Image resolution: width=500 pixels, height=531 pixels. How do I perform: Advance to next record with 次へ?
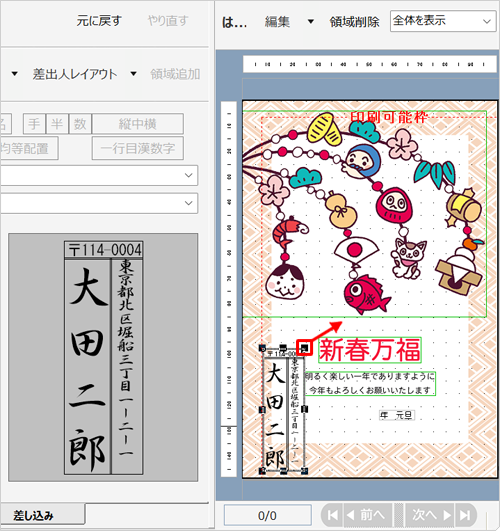(x=430, y=515)
